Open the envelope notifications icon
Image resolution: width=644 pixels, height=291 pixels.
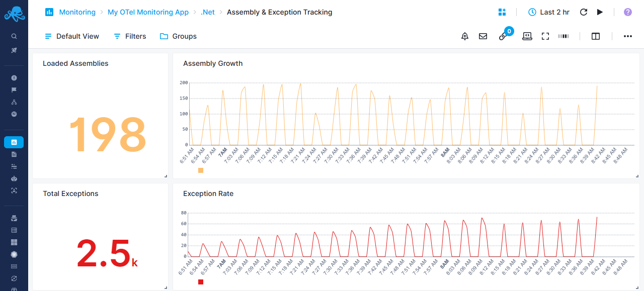click(483, 36)
